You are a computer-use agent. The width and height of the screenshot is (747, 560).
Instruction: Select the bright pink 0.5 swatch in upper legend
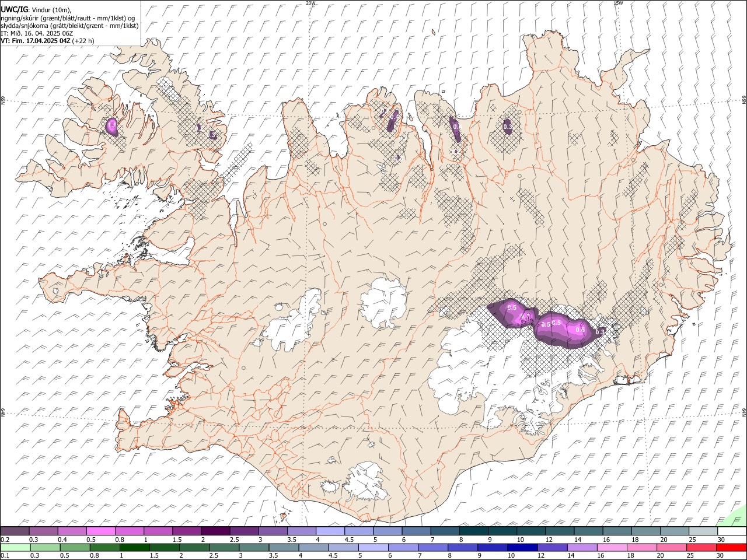(100, 531)
